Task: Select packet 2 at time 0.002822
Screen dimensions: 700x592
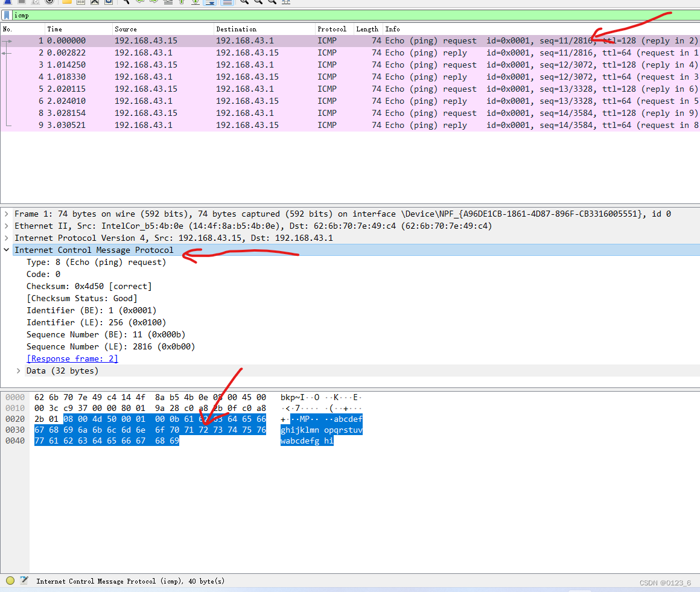Action: (350, 53)
